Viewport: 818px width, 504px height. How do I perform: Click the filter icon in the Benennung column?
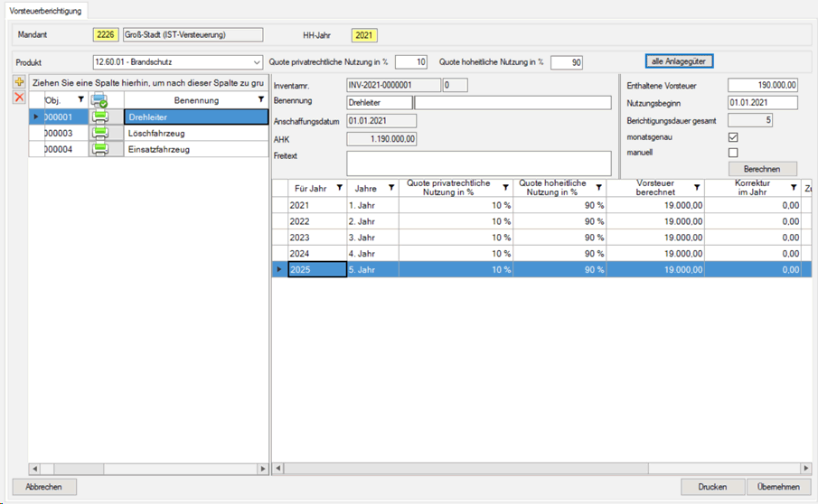[x=261, y=99]
